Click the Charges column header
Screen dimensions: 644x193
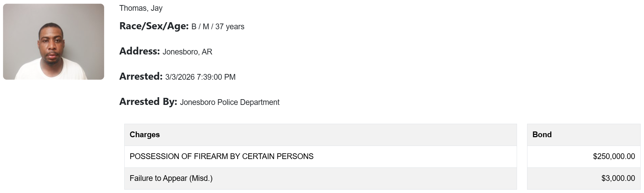click(x=145, y=135)
